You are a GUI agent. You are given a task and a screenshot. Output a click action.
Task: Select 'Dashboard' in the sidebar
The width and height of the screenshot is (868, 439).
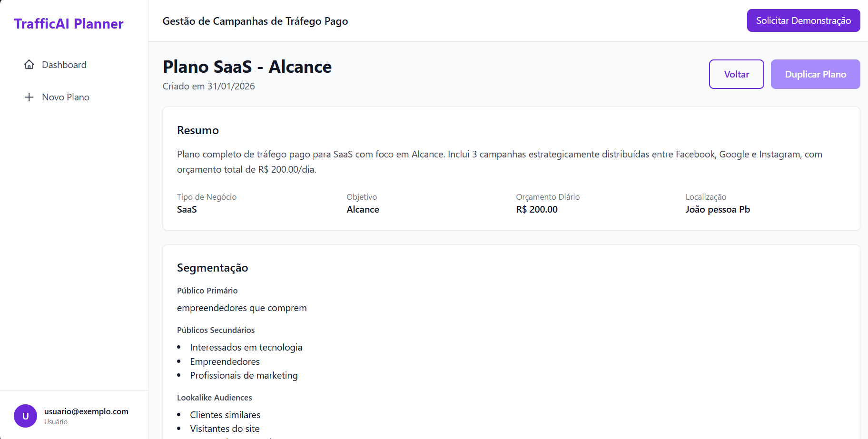(x=65, y=64)
